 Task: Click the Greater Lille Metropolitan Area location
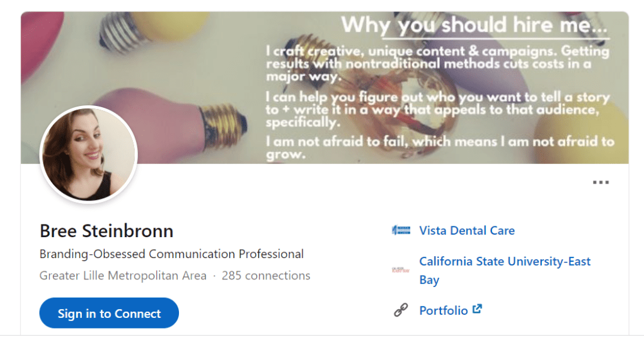123,276
